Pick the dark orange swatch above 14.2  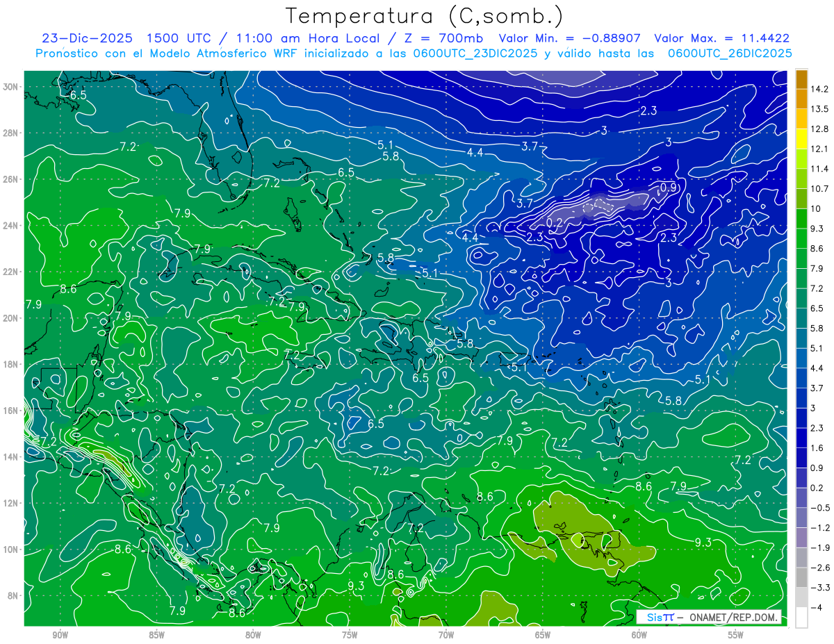pyautogui.click(x=801, y=79)
